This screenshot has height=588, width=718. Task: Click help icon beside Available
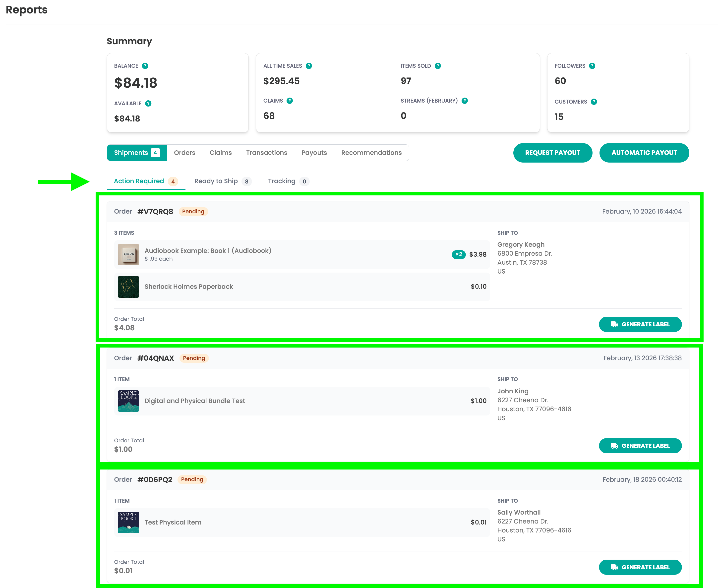click(148, 103)
